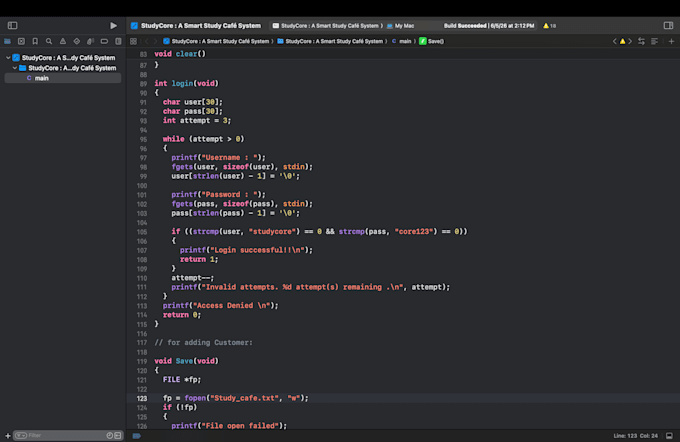Click the "Access Denied" printf line
This screenshot has height=442, width=680.
[x=220, y=305]
